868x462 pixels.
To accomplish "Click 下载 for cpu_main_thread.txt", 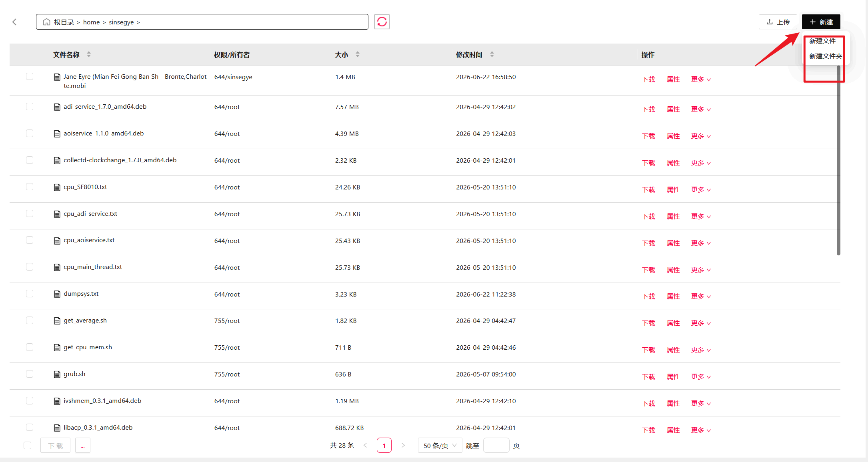I will 648,270.
